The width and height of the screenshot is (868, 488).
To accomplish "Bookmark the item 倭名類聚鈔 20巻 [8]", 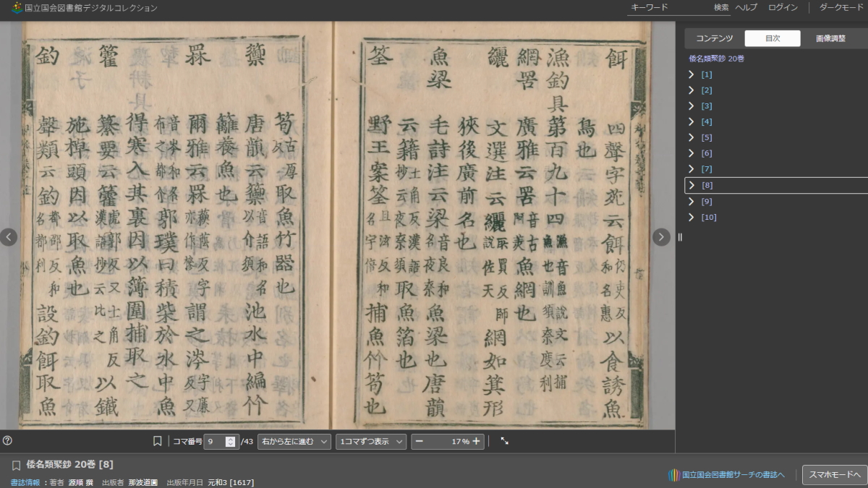I will click(16, 465).
